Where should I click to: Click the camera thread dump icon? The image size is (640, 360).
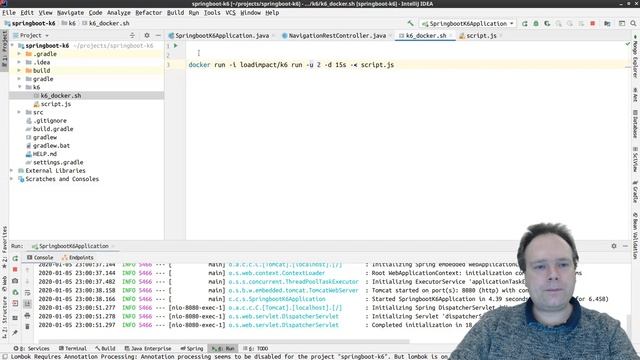pos(15,281)
